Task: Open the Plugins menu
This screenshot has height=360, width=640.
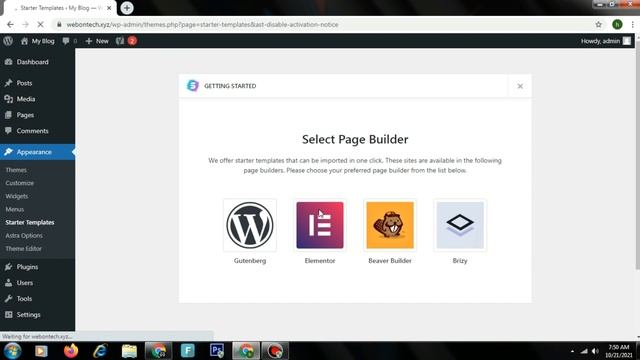Action: [37, 267]
